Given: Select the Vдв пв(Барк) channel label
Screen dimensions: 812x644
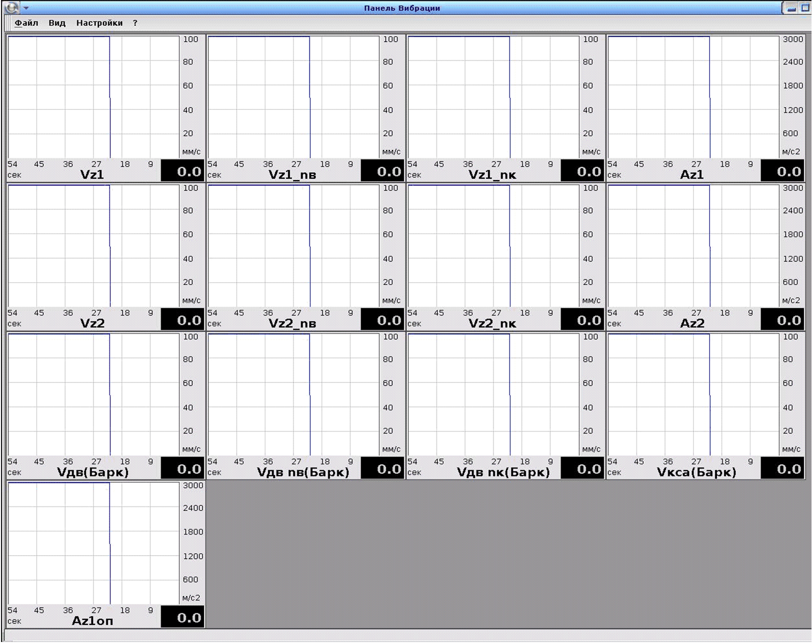Looking at the screenshot, I should pos(303,472).
